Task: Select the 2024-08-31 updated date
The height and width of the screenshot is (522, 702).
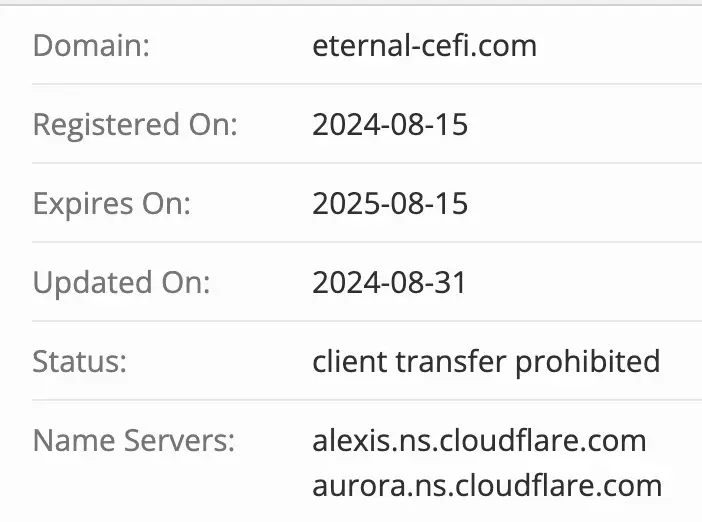Action: pyautogui.click(x=389, y=283)
